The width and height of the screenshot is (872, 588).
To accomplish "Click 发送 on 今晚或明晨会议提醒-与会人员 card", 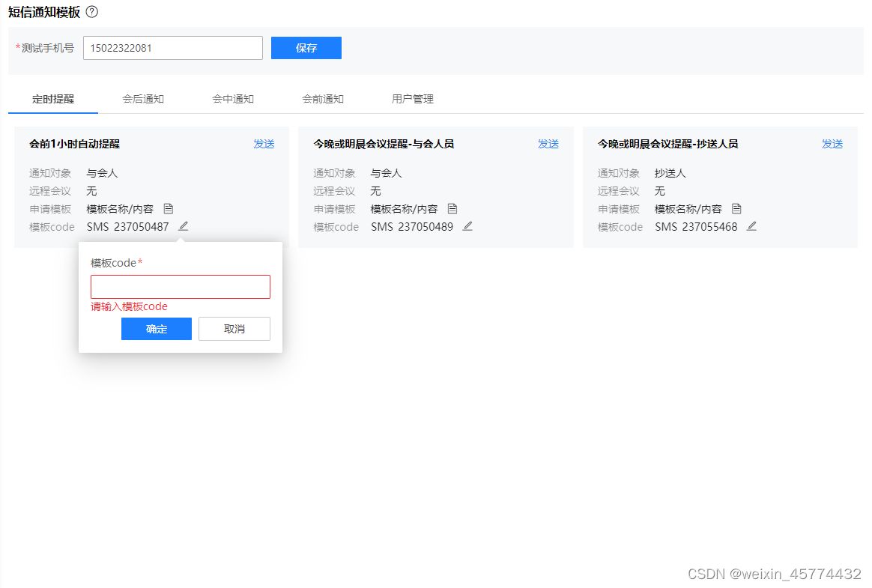I will pyautogui.click(x=548, y=144).
